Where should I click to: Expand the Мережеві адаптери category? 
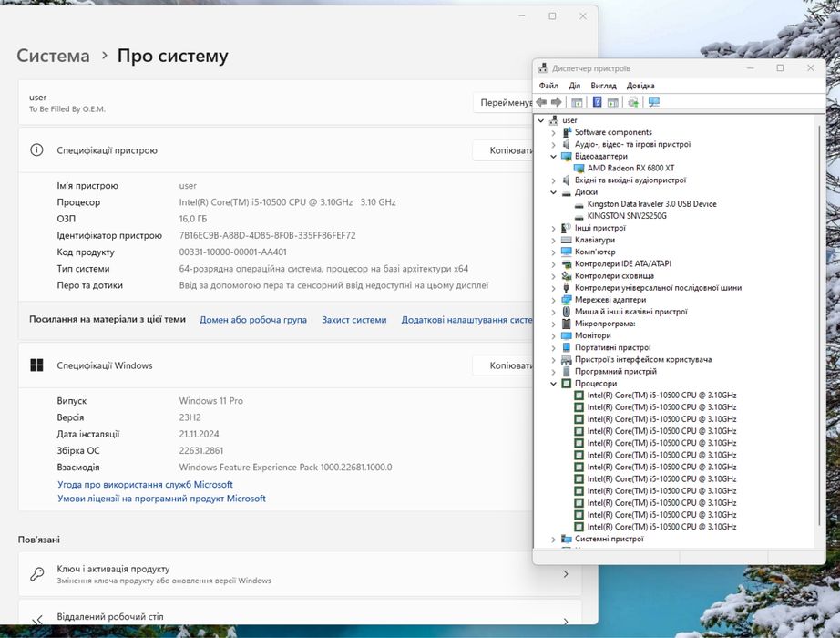553,300
